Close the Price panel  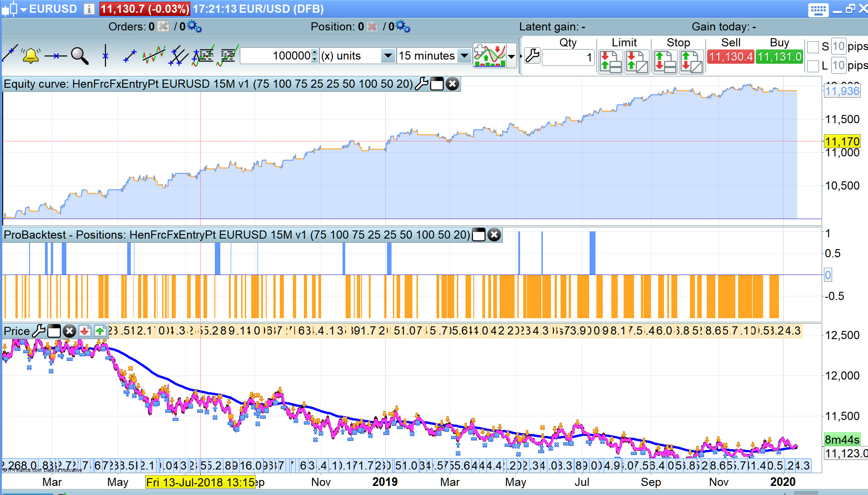pyautogui.click(x=69, y=331)
